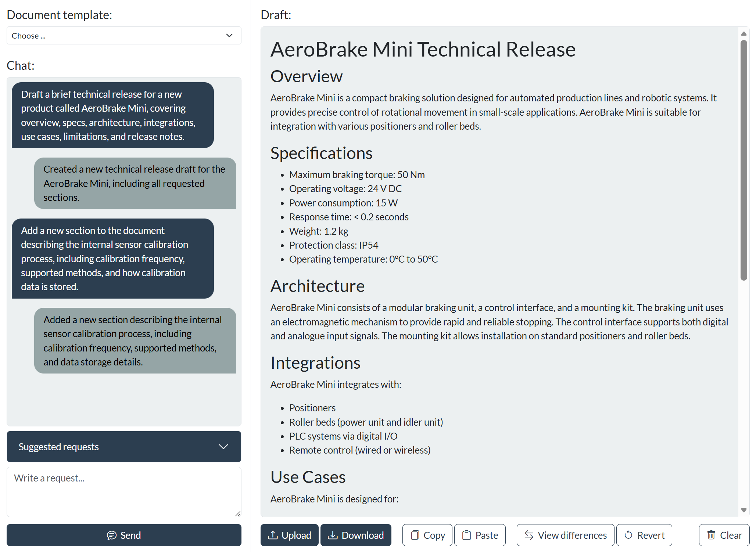Click the resize handle of request box
The height and width of the screenshot is (552, 756).
point(238,513)
